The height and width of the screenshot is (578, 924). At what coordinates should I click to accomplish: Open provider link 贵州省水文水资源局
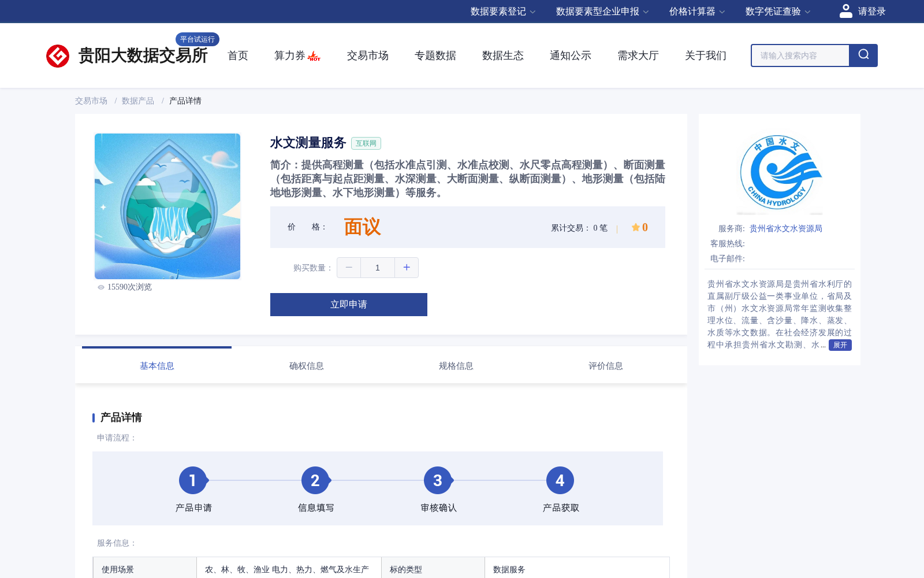click(x=786, y=228)
